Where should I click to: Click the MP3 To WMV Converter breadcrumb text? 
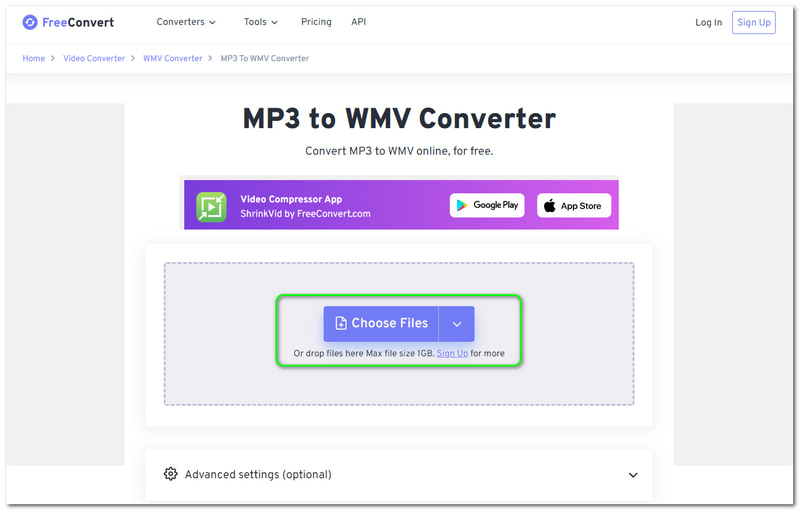click(x=265, y=58)
